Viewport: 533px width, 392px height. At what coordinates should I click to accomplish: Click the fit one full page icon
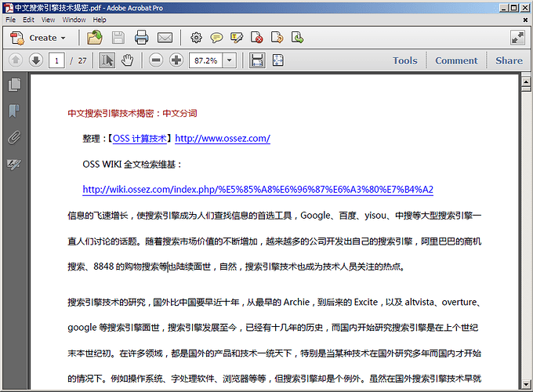(278, 60)
